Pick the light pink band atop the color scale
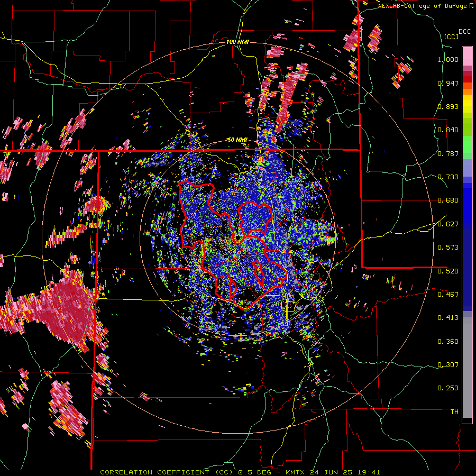 click(x=467, y=56)
